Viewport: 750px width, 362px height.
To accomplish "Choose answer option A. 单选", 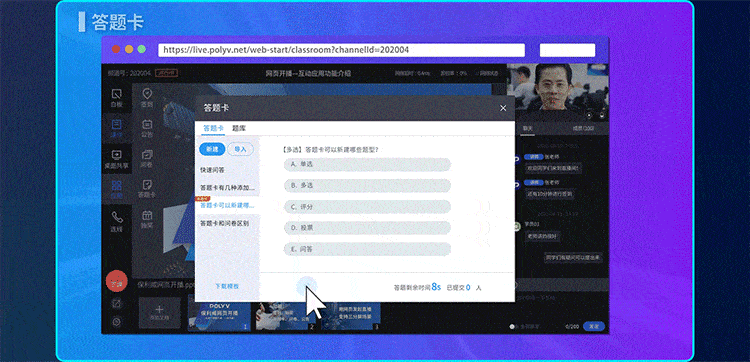I will pyautogui.click(x=367, y=165).
